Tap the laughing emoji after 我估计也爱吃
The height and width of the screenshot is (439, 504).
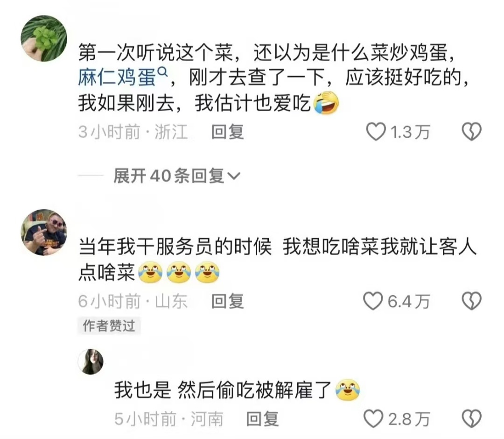326,103
